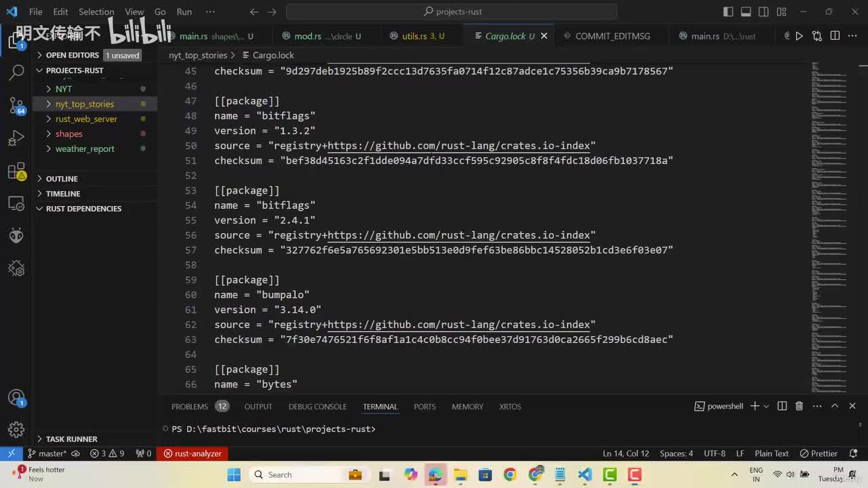Split the terminal panel
Viewport: 868px width, 488px height.
click(782, 406)
